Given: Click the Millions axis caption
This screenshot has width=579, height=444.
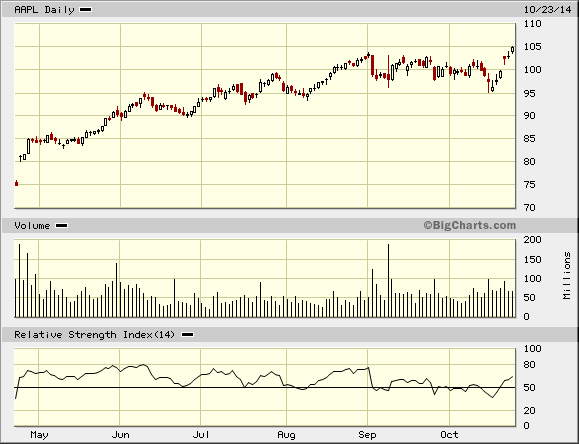Looking at the screenshot, I should [x=567, y=275].
